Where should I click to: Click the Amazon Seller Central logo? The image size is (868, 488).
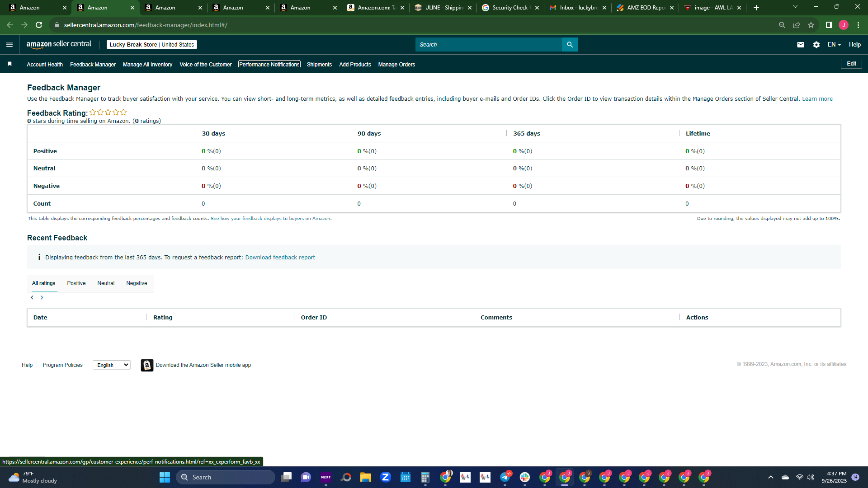pos(59,44)
